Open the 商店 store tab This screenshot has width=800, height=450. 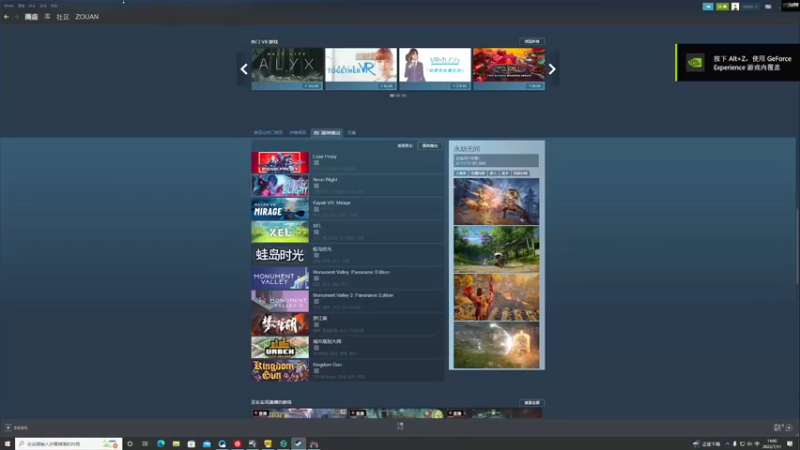click(x=31, y=17)
